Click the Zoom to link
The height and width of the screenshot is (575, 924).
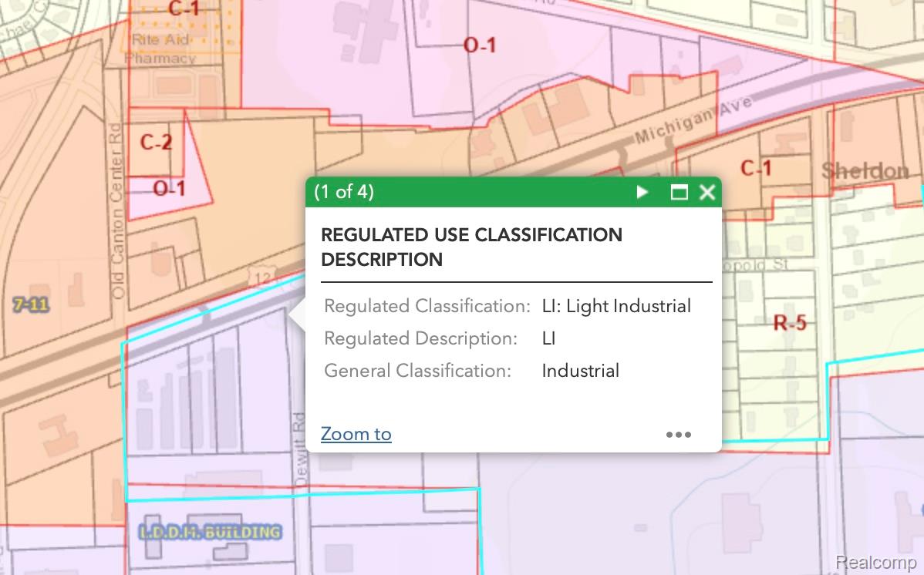[356, 434]
